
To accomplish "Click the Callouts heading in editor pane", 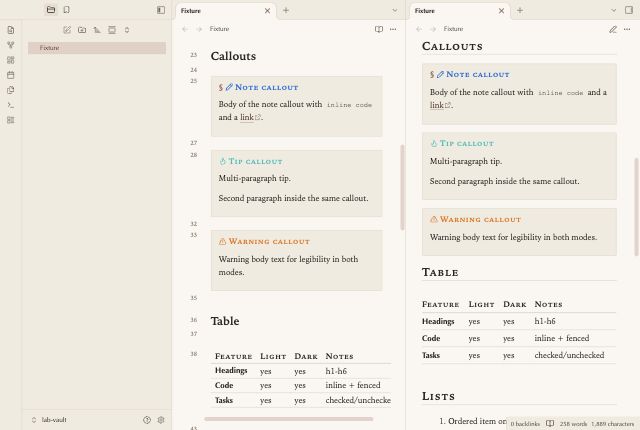I will [x=233, y=56].
